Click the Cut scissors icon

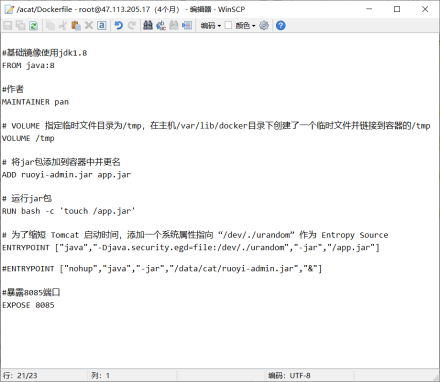point(63,25)
